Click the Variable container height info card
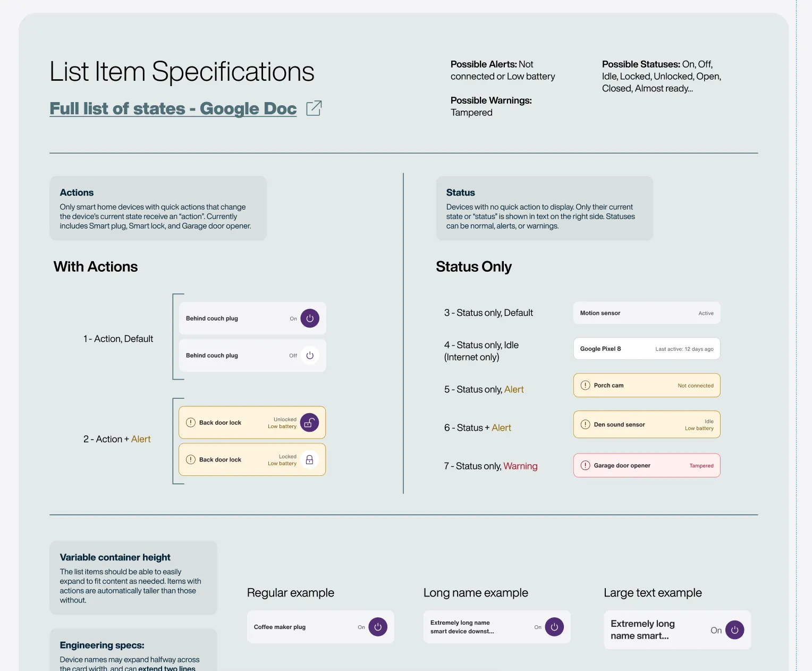Screen dimensions: 812x671 [133, 578]
